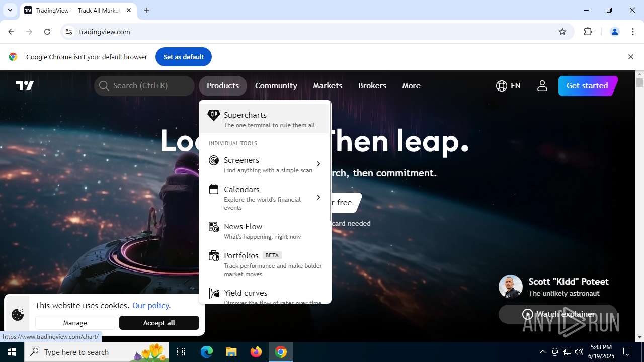Open the Chrome profile icon
Screen dimensions: 644x362
(x=614, y=32)
